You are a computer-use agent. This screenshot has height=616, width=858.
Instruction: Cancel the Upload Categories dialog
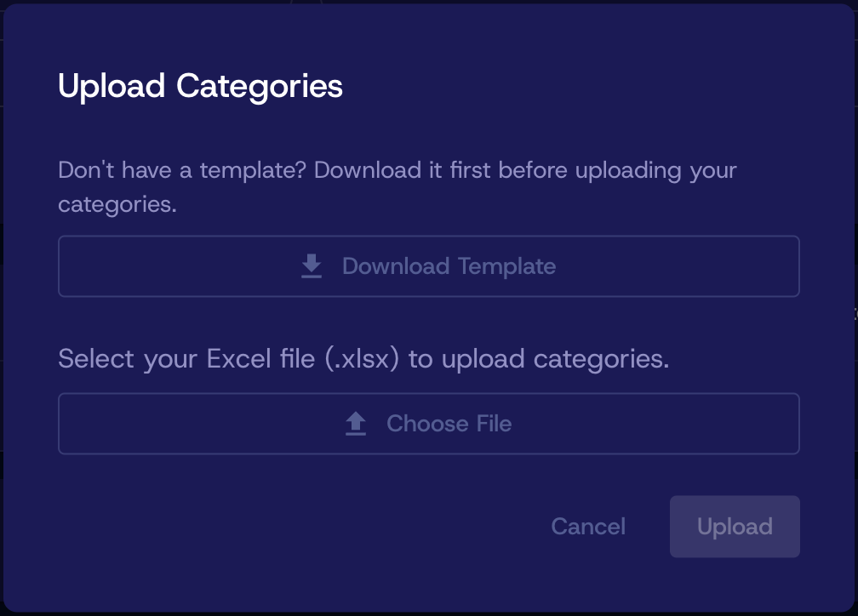(x=588, y=527)
